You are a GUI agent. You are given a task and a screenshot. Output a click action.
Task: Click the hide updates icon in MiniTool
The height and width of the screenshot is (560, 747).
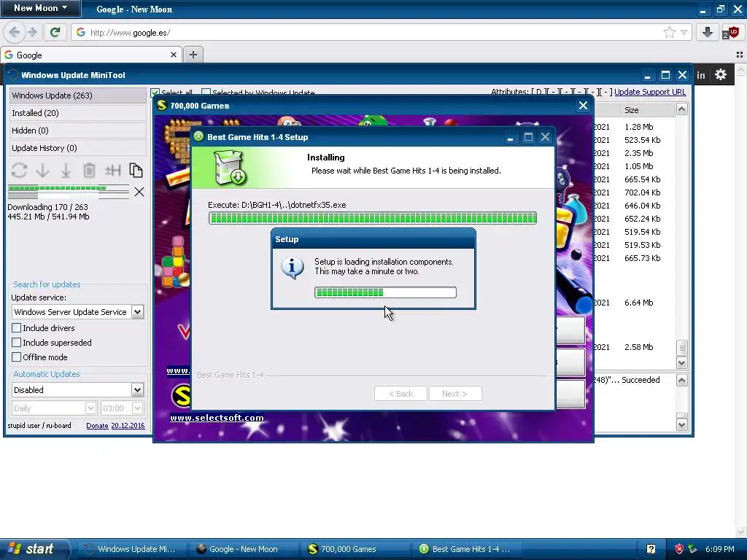pyautogui.click(x=112, y=171)
